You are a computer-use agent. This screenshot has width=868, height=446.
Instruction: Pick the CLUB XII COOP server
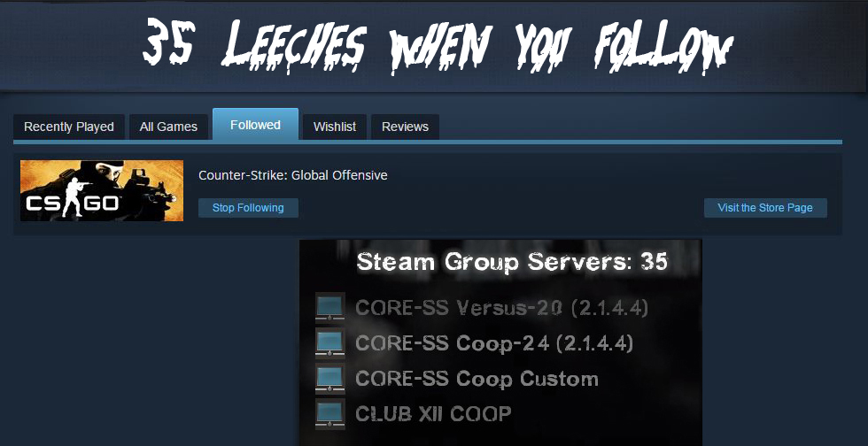point(433,414)
